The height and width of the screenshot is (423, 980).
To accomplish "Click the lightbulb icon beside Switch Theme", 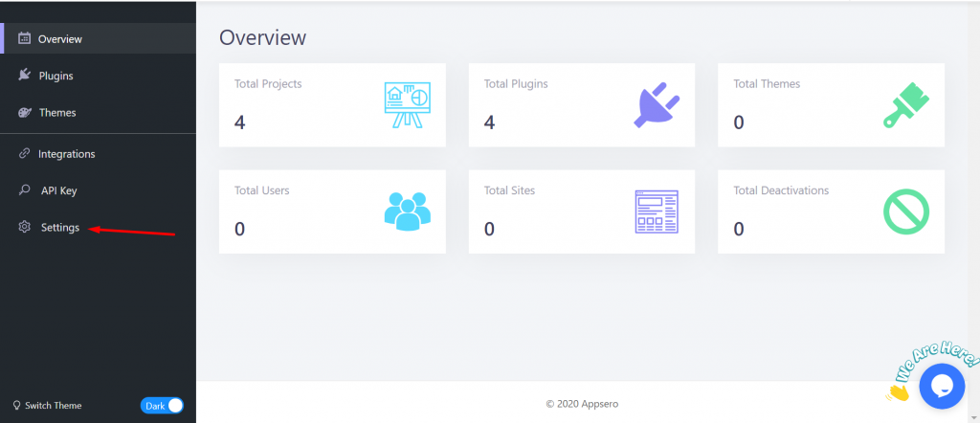I will [x=17, y=405].
